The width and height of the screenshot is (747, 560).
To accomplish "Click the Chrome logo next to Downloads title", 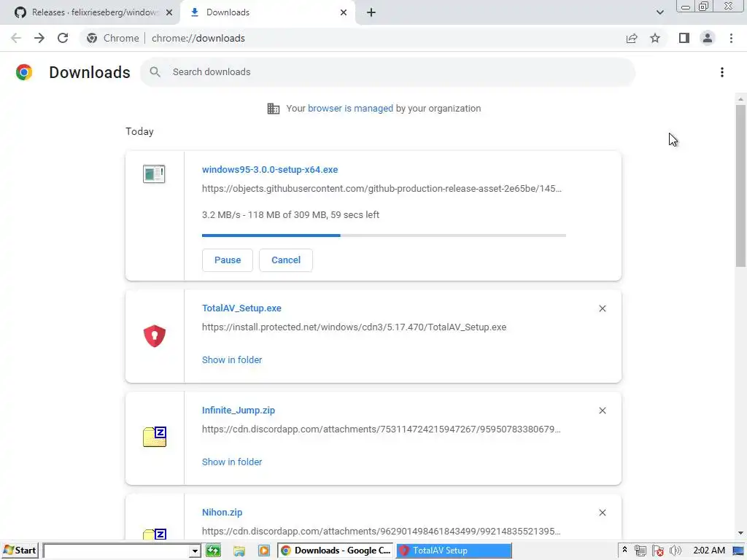I will [x=24, y=72].
